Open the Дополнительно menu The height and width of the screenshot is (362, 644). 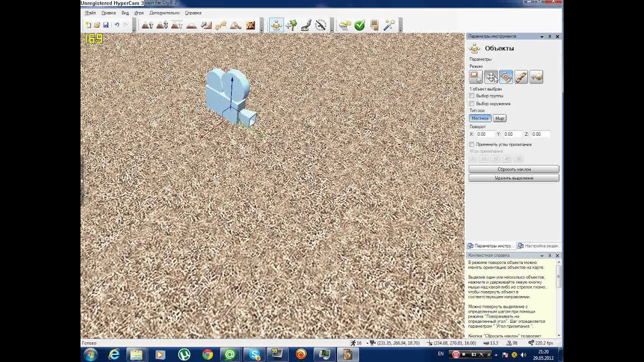click(x=164, y=13)
